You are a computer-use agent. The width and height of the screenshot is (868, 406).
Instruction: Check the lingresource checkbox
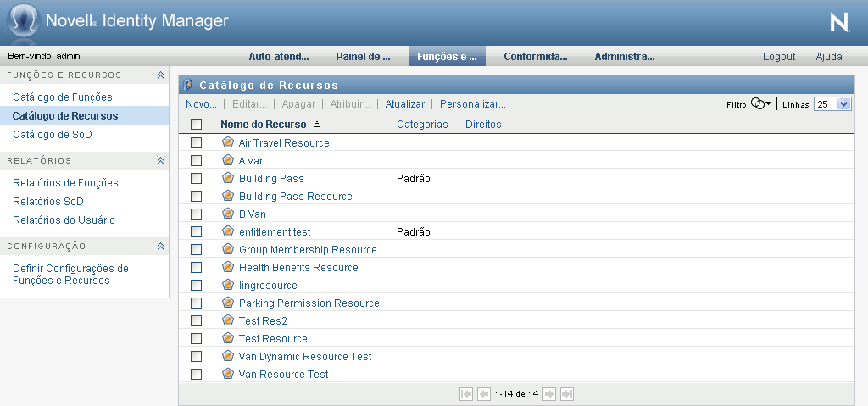point(196,286)
